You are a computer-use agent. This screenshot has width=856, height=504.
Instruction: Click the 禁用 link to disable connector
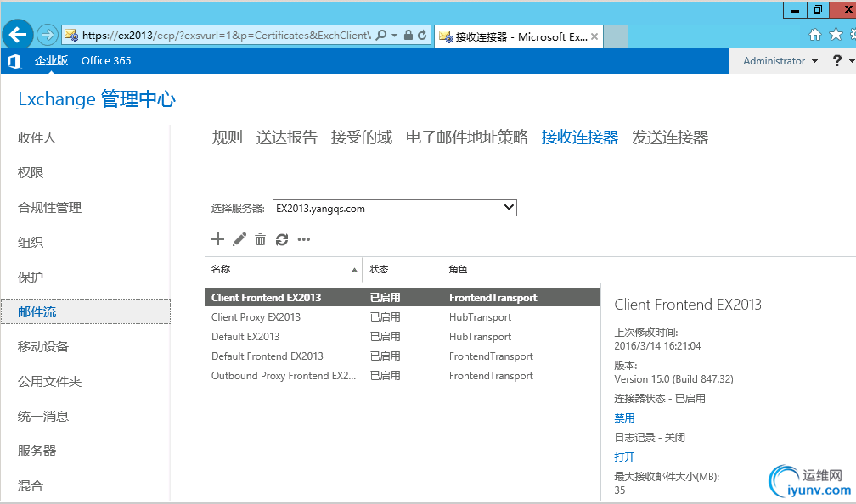[x=624, y=417]
